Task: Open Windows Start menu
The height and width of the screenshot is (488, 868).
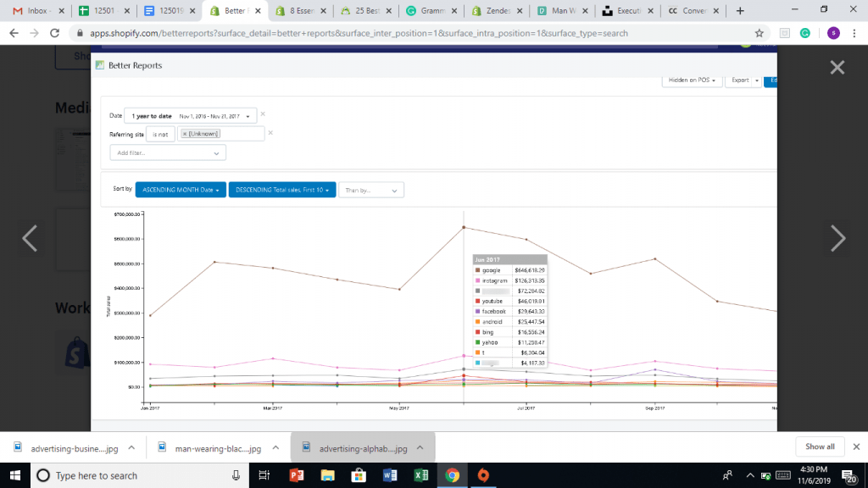Action: pyautogui.click(x=15, y=475)
